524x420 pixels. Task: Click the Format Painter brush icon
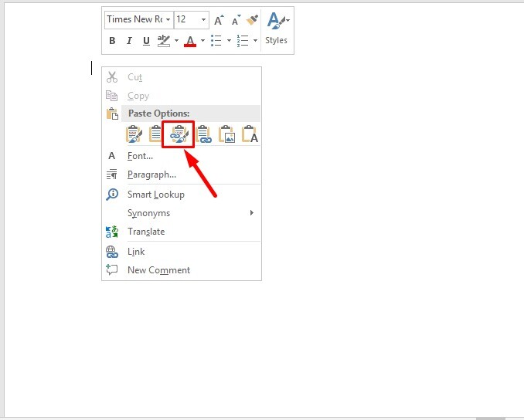tap(252, 20)
